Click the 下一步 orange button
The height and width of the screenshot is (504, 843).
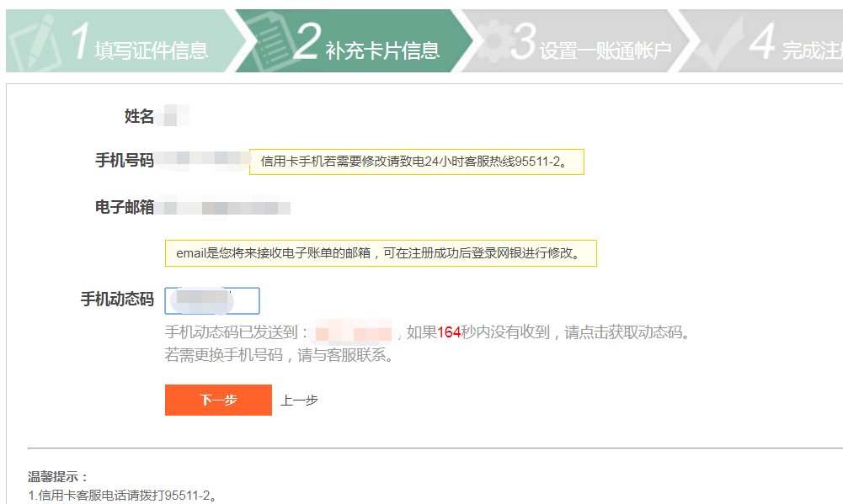click(x=217, y=401)
